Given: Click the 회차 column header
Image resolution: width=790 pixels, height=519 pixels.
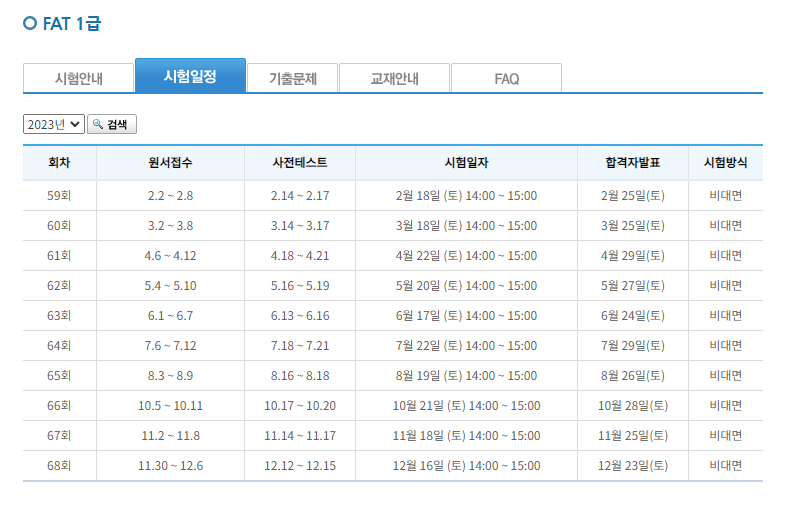Looking at the screenshot, I should tap(59, 162).
